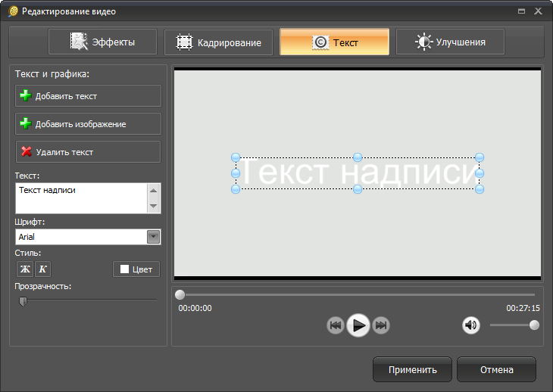Play the video preview
Screen dimensions: 553x392
(358, 325)
